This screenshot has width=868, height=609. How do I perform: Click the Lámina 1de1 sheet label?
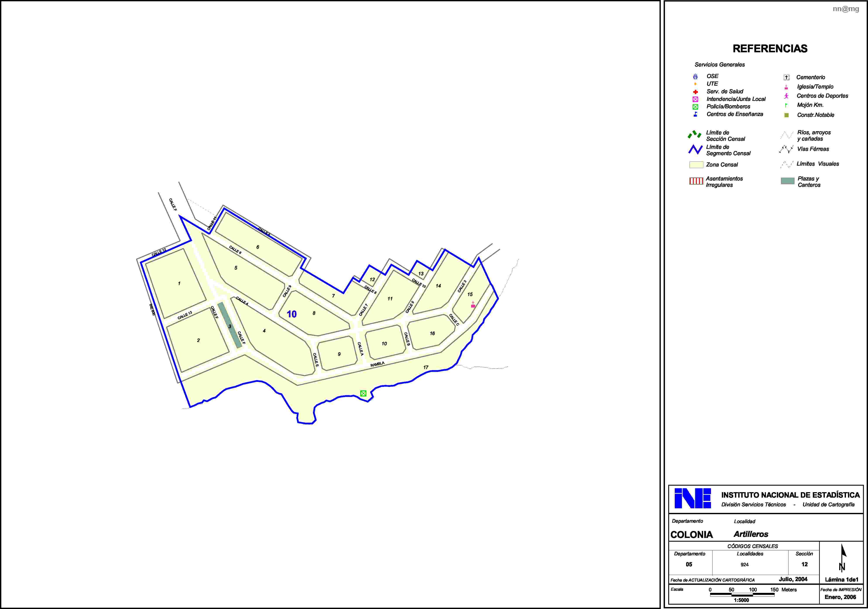pos(842,580)
